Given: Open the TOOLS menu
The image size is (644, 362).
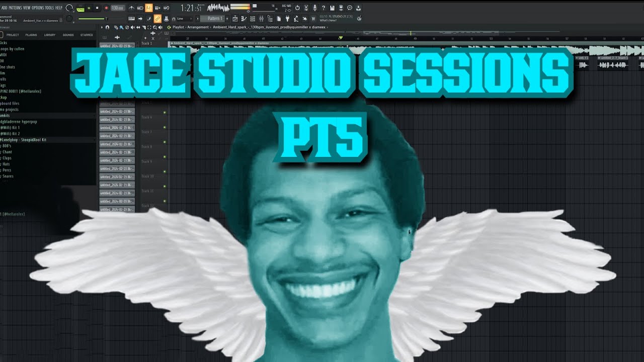Looking at the screenshot, I should [49, 8].
